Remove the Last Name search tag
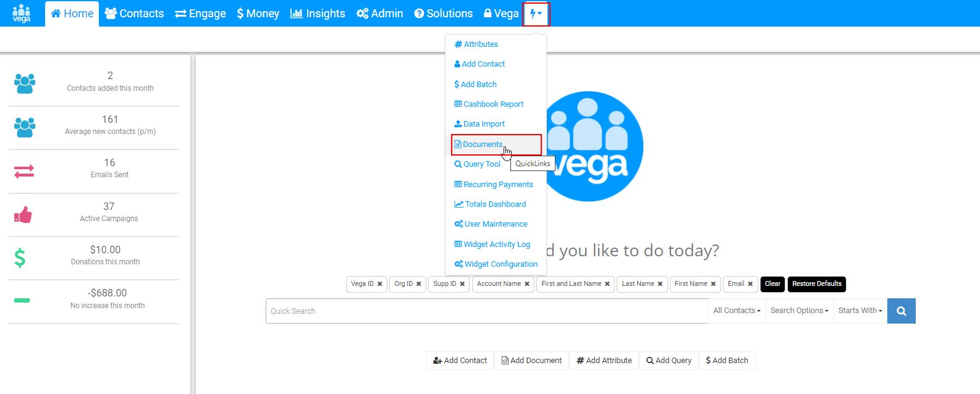This screenshot has width=980, height=394. (x=660, y=284)
